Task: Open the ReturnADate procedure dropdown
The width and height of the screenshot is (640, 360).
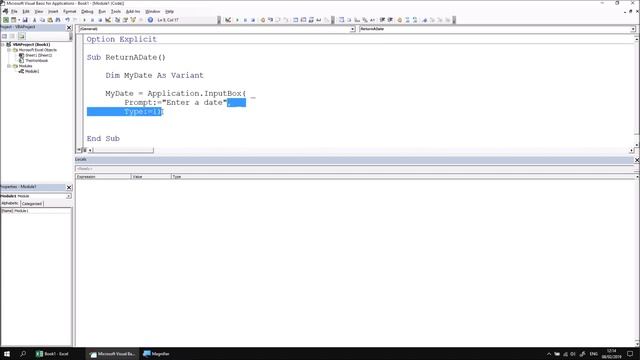Action: click(633, 29)
